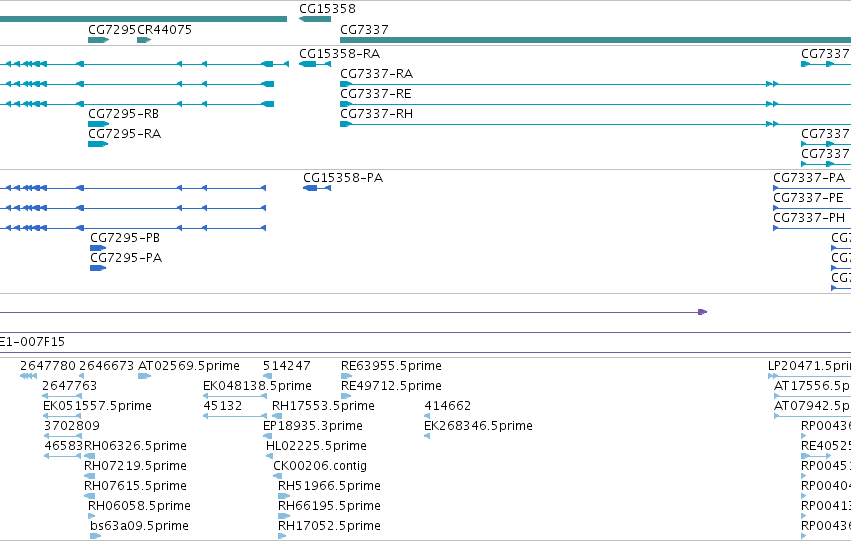The image size is (851, 541).
Task: Select the CG7337-PA protein label
Action: pos(809,178)
